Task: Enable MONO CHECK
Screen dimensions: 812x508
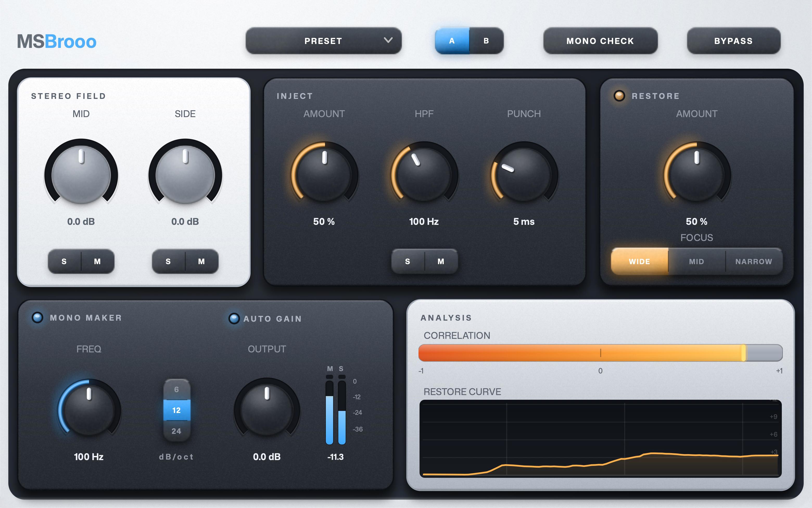Action: point(600,41)
